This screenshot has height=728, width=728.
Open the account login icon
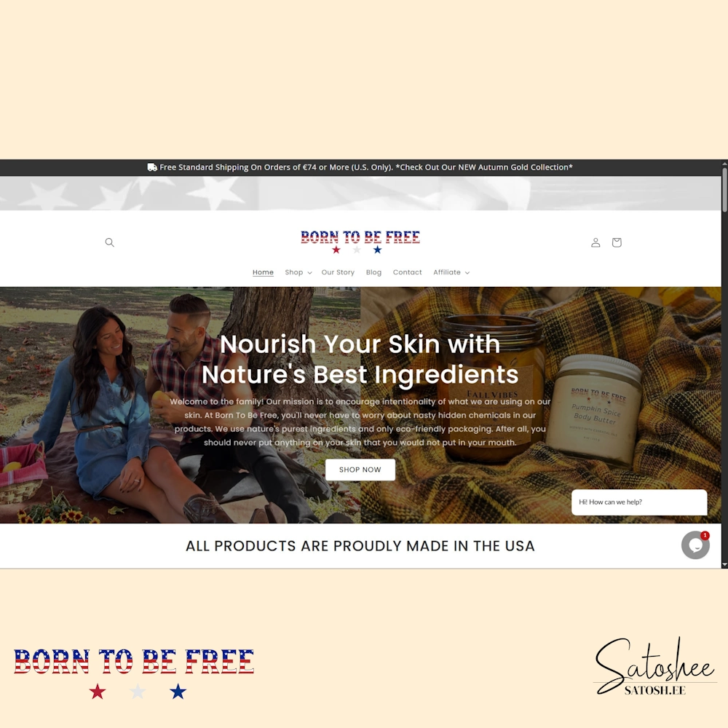(596, 242)
